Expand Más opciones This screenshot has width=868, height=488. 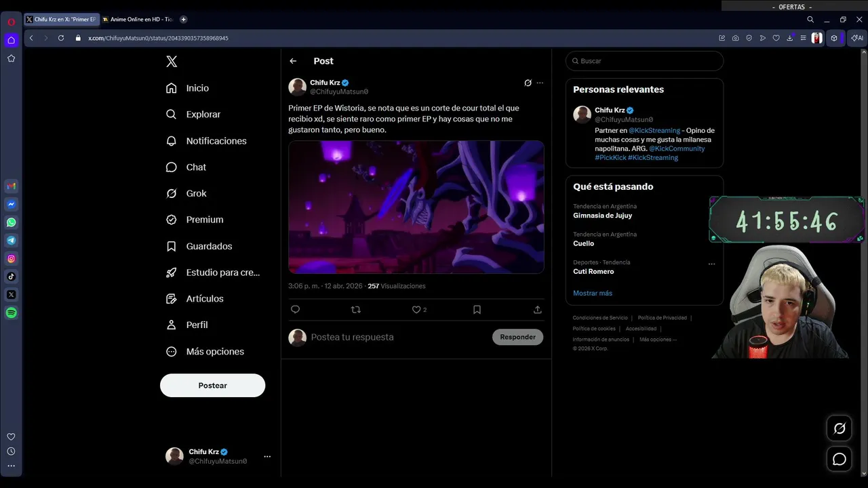coord(205,352)
